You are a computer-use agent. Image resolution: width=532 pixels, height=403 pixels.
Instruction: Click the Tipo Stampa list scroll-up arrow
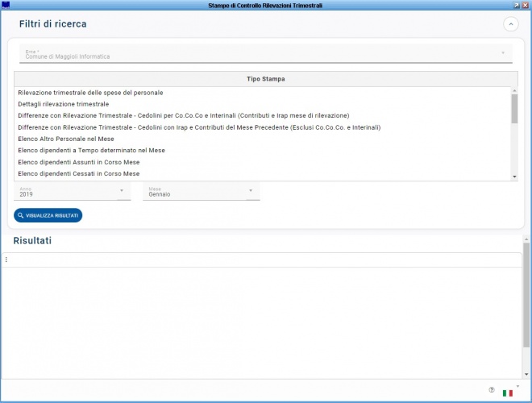pos(514,90)
